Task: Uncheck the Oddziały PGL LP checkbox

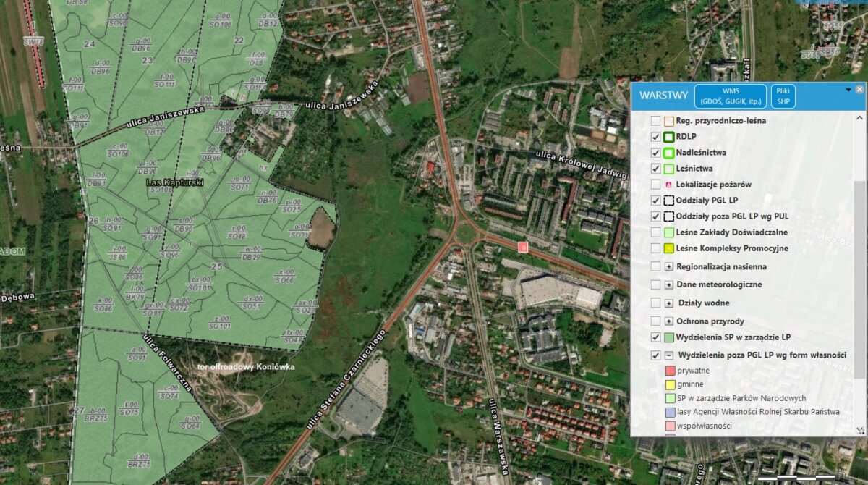Action: (655, 201)
